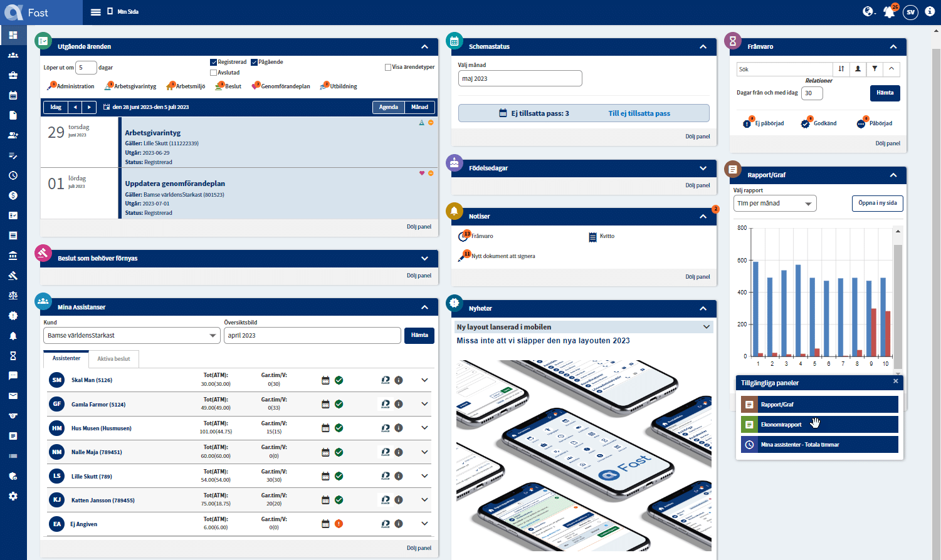Switch agenda to Månad view
Viewport: 941px width, 560px height.
pyautogui.click(x=419, y=107)
